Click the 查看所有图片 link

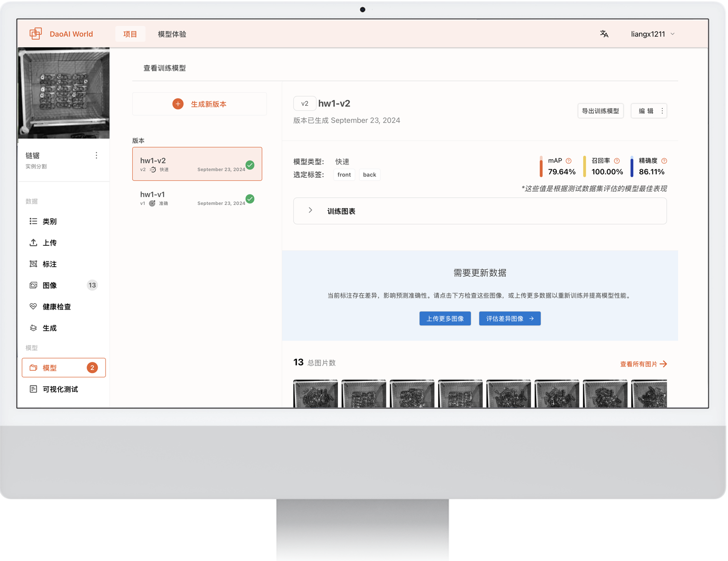[643, 364]
